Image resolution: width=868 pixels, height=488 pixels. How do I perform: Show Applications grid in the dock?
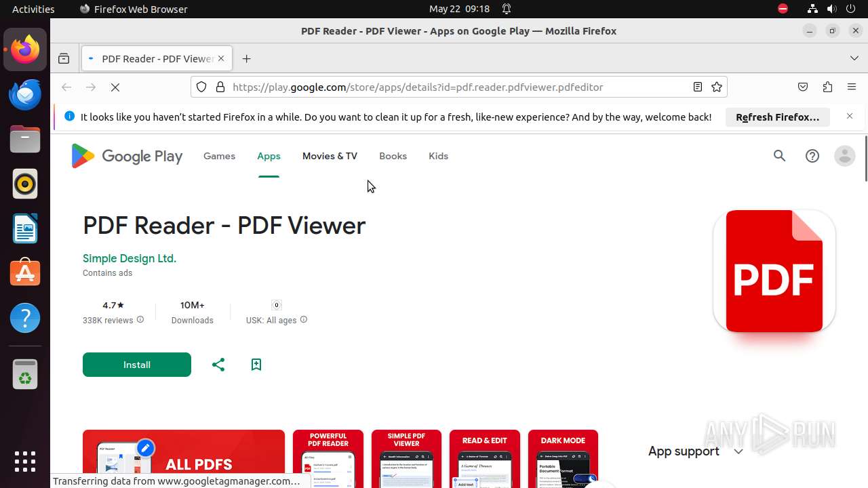pos(25,462)
